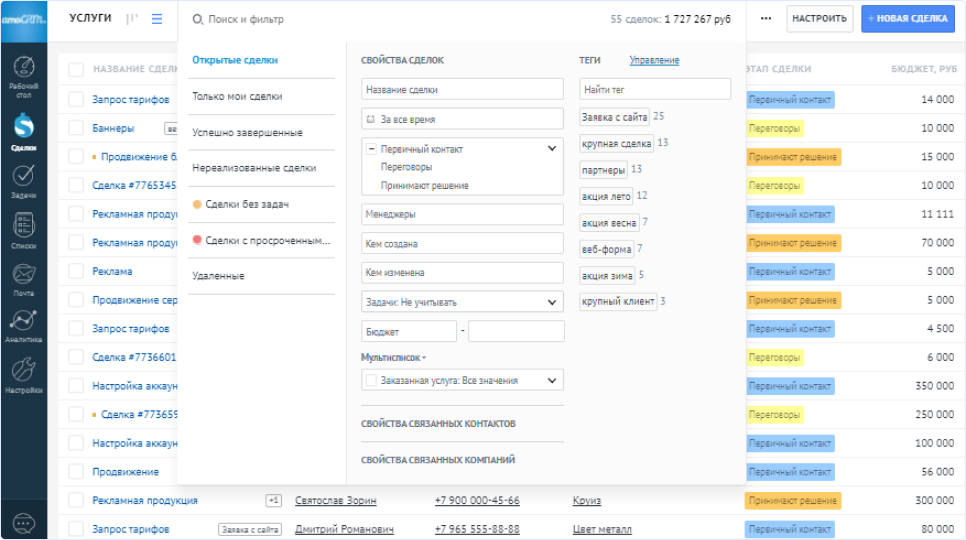Open the Рабочий стол dashboard icon
Viewport: 966px width, 540px height.
23,76
